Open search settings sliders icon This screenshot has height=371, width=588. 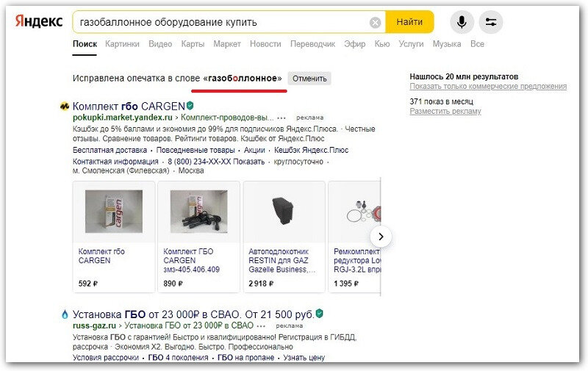(491, 22)
